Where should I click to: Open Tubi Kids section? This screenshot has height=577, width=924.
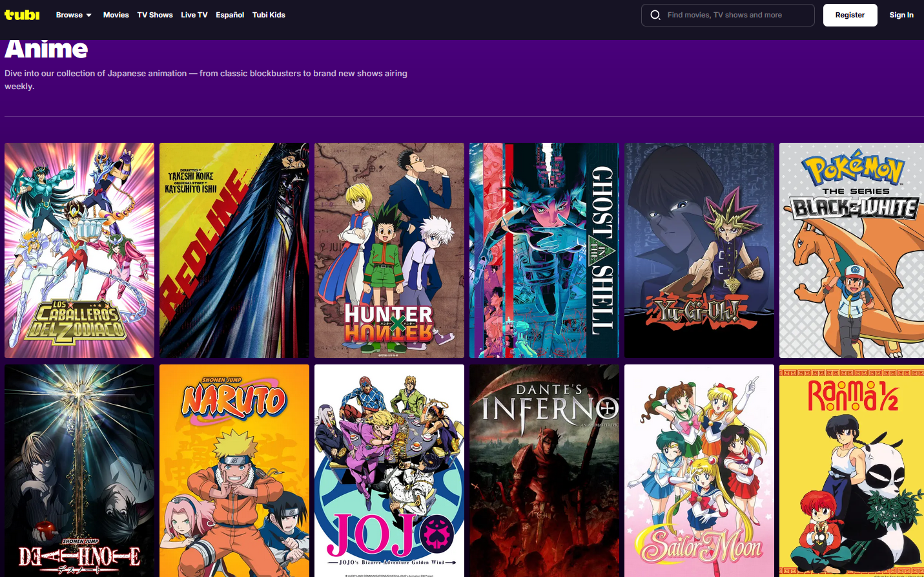point(269,15)
